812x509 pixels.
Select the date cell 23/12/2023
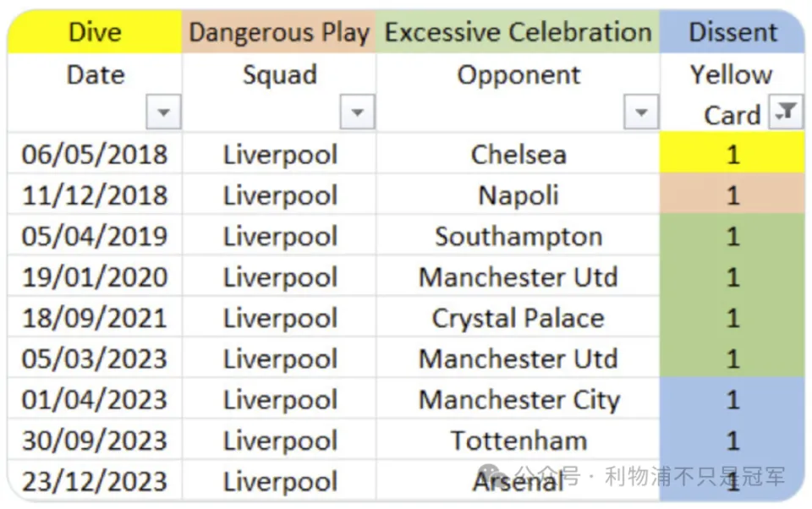click(x=95, y=481)
